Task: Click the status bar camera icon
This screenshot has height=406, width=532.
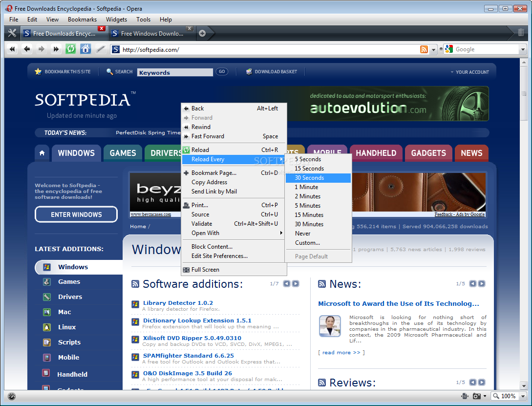Action: tap(477, 396)
